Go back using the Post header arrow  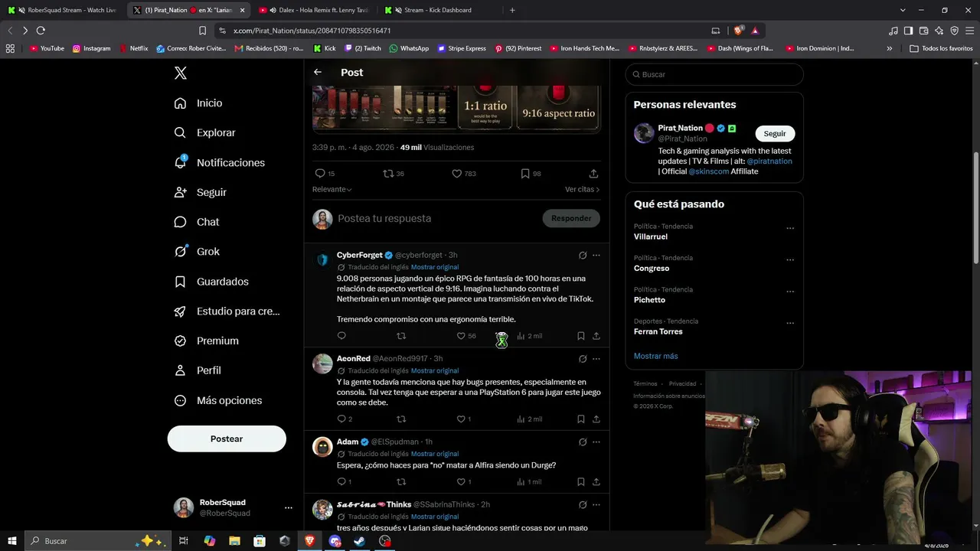click(318, 72)
